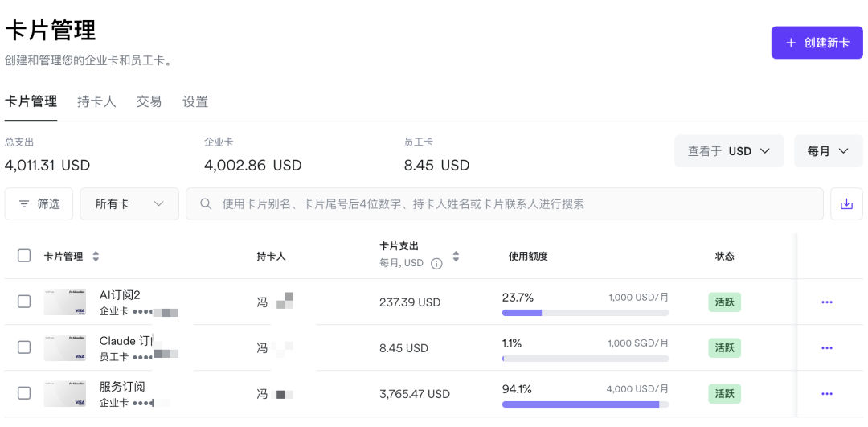The width and height of the screenshot is (868, 427).
Task: Click the Claude 订阅 card thumbnail
Action: coord(65,348)
